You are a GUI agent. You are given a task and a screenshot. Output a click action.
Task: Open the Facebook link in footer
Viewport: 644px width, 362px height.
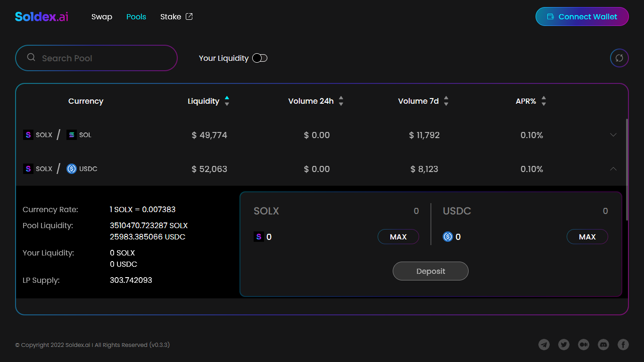623,345
